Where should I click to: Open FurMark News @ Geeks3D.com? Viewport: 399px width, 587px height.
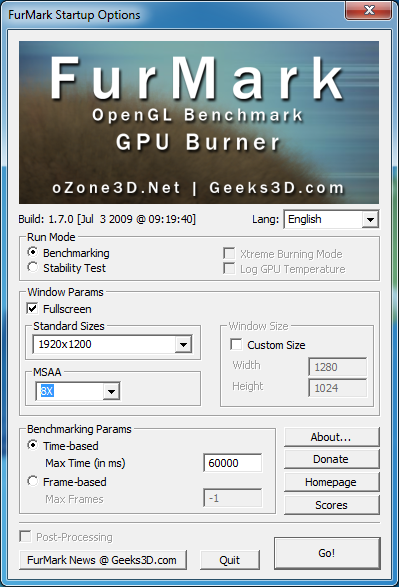click(103, 560)
